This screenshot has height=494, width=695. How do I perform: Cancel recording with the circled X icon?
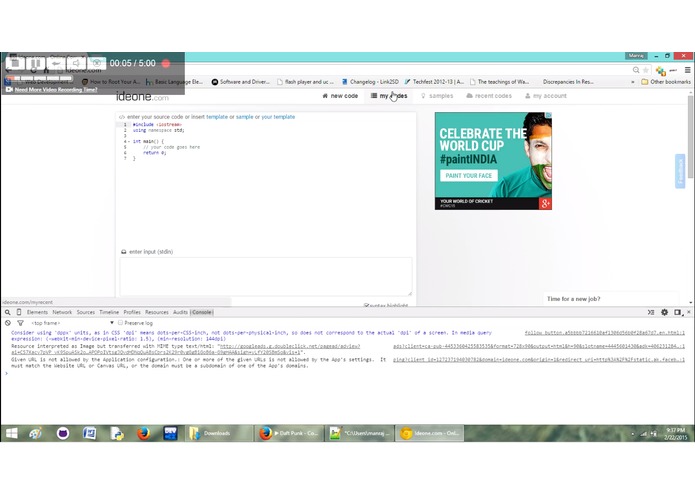click(97, 63)
